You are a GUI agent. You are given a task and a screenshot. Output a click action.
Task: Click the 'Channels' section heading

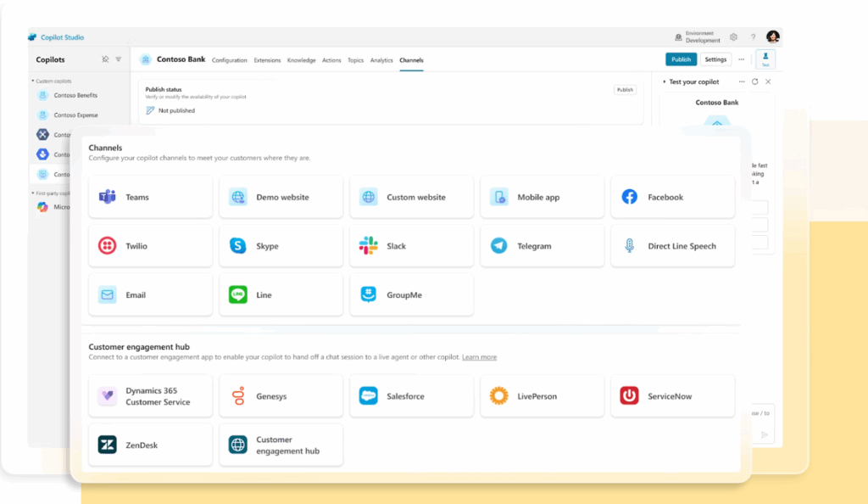(x=105, y=148)
